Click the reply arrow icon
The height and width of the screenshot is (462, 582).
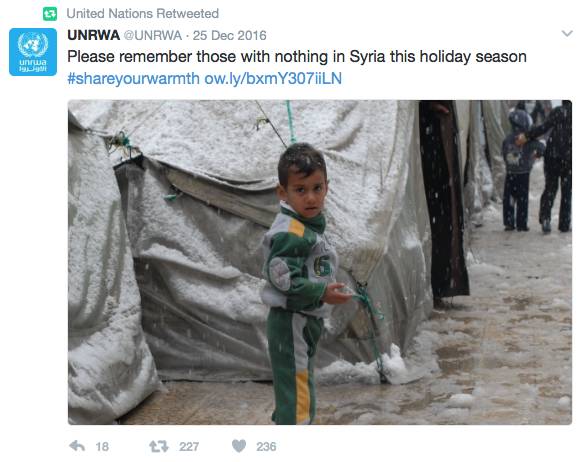tap(77, 446)
